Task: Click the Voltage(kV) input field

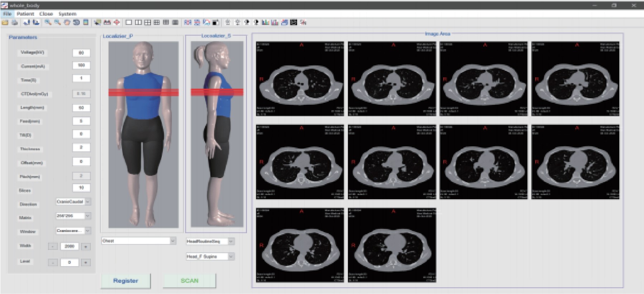Action: click(x=81, y=53)
